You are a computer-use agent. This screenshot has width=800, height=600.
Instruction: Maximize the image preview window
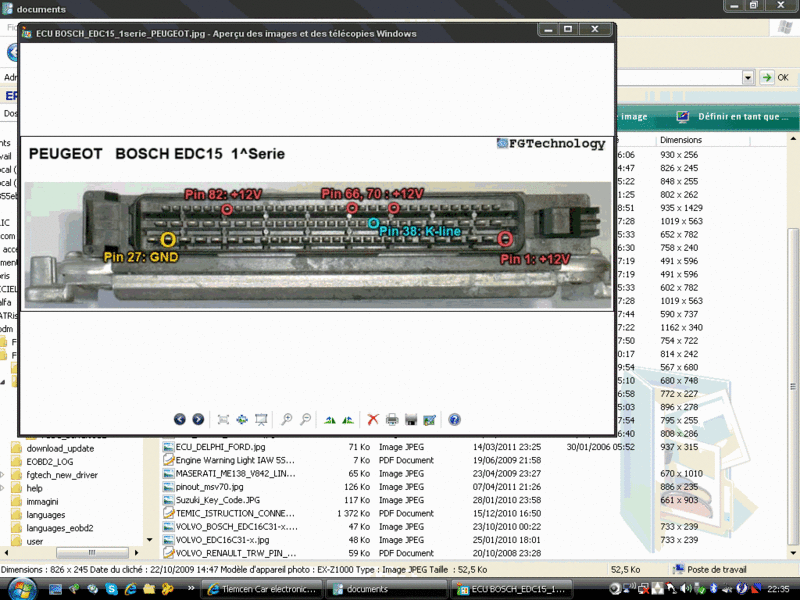coord(568,30)
